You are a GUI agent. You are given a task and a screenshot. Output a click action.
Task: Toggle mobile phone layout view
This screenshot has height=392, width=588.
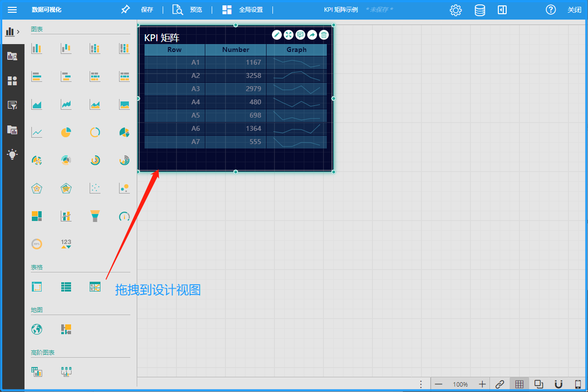coord(578,384)
